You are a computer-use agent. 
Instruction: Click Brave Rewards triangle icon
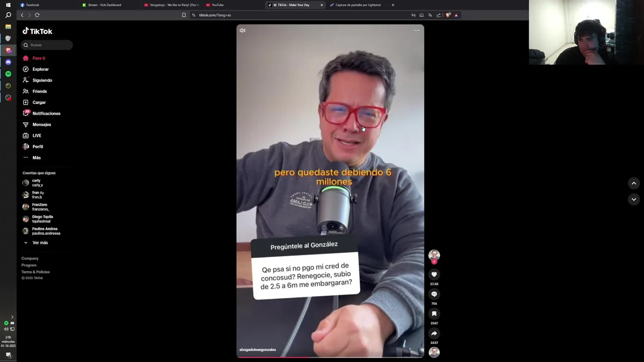pos(456,15)
